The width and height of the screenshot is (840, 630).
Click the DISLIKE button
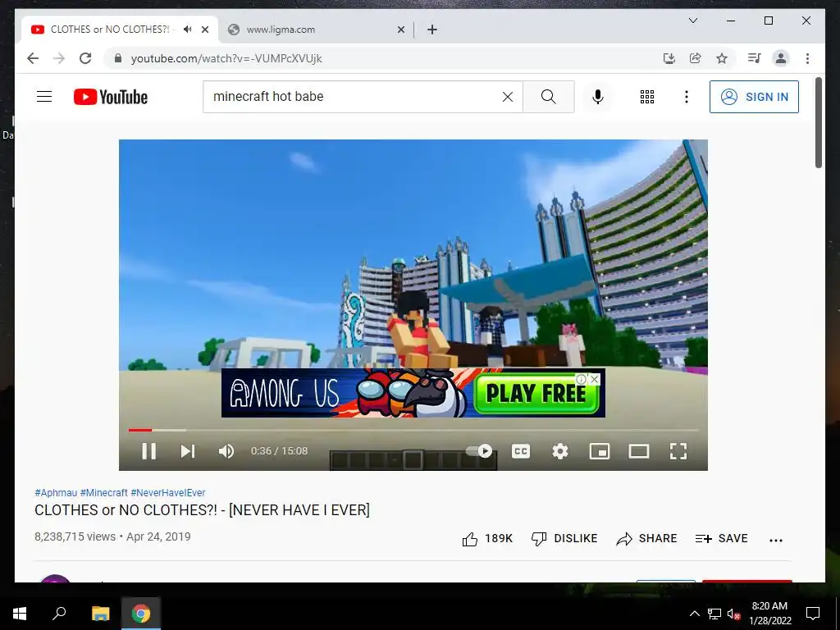(564, 538)
